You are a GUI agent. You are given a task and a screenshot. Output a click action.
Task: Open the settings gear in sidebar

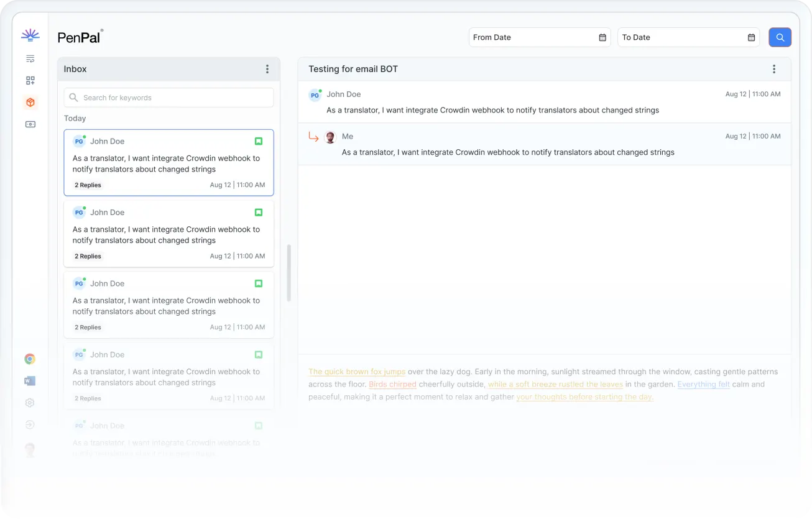pos(30,403)
